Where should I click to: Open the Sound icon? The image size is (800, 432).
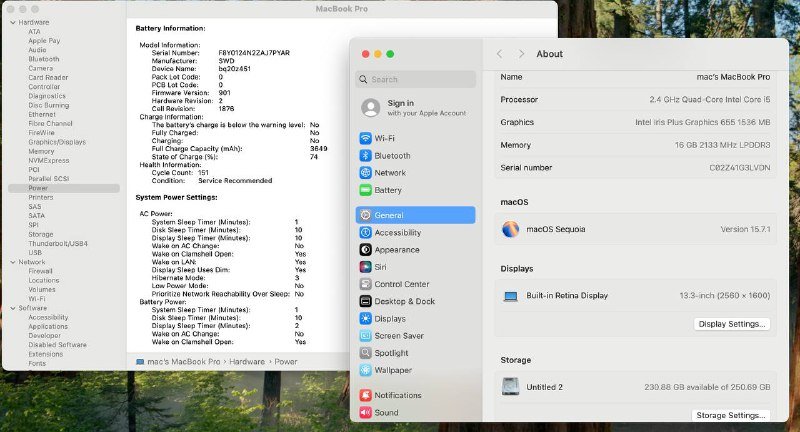365,412
